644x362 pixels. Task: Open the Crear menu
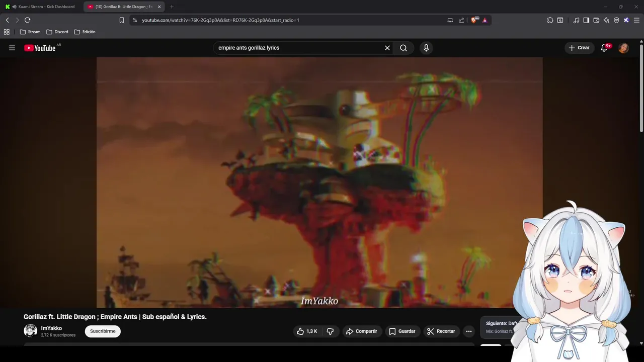point(579,48)
